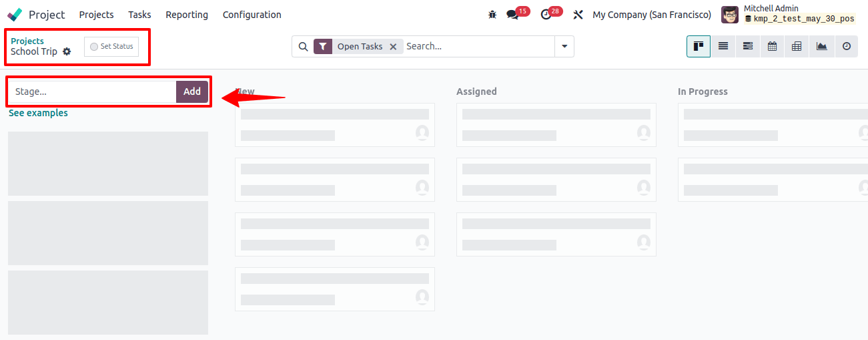Open the Reporting menu

click(187, 15)
